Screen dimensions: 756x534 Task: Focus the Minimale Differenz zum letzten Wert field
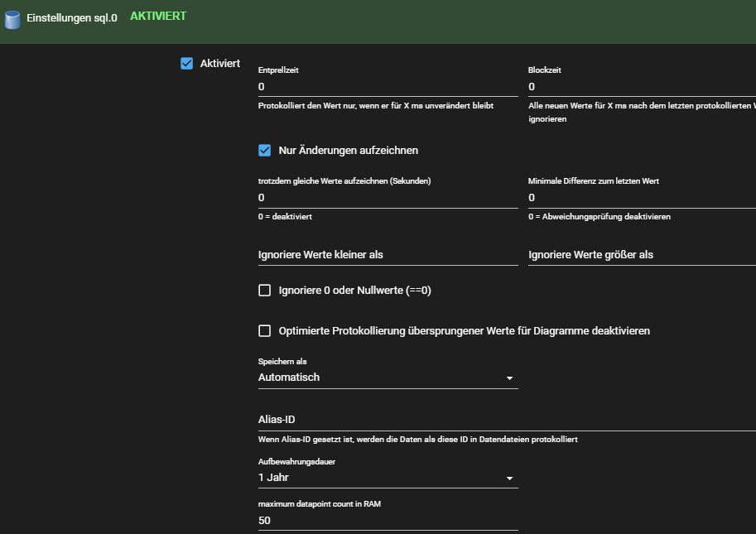point(643,198)
